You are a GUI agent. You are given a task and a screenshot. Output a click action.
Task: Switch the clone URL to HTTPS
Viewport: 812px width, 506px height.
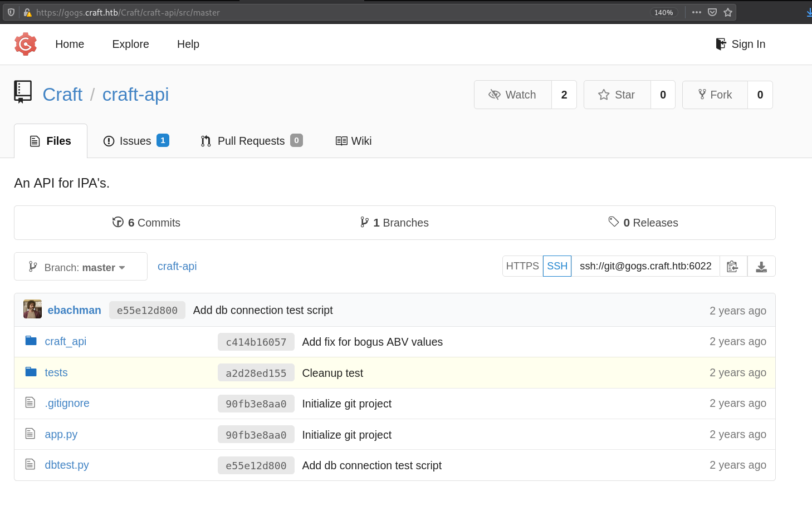point(522,266)
